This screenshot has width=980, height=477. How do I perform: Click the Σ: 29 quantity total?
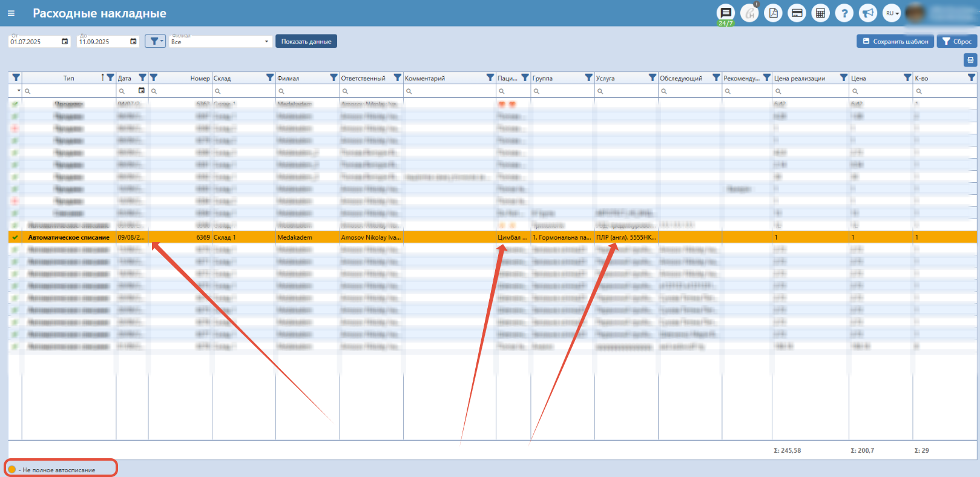click(x=921, y=450)
